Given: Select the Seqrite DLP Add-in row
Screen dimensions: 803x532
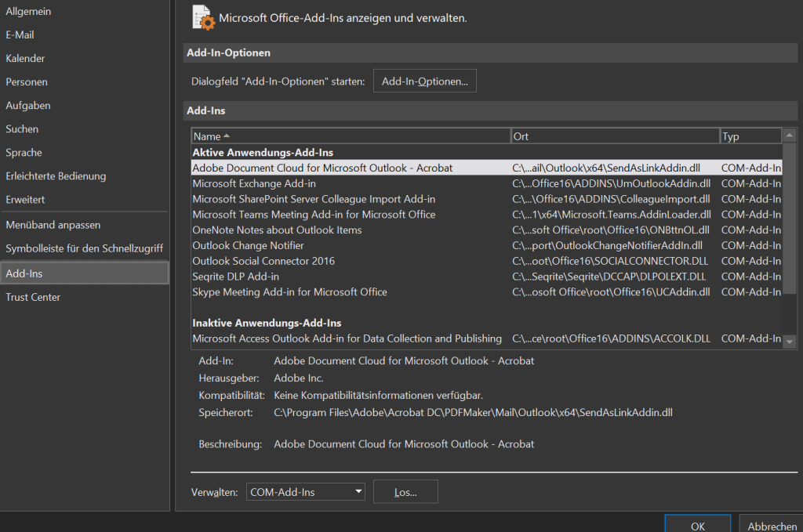Looking at the screenshot, I should pos(486,277).
